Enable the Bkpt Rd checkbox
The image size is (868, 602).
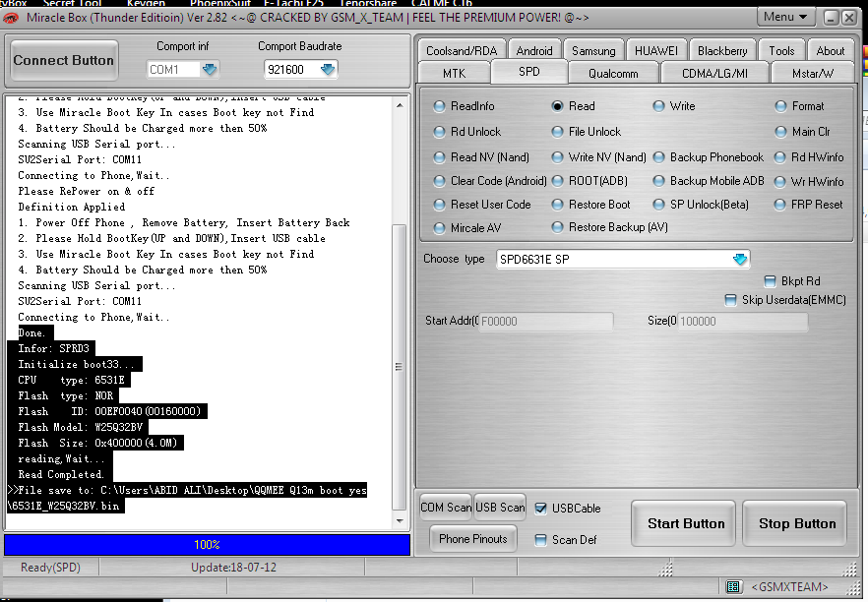pyautogui.click(x=770, y=281)
